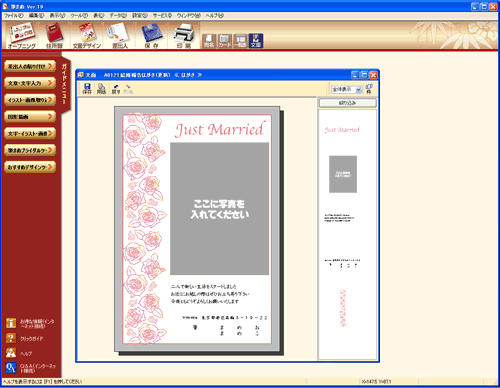Click the 印刷 printer icon
Viewport: 500px width, 388px height.
point(184,36)
